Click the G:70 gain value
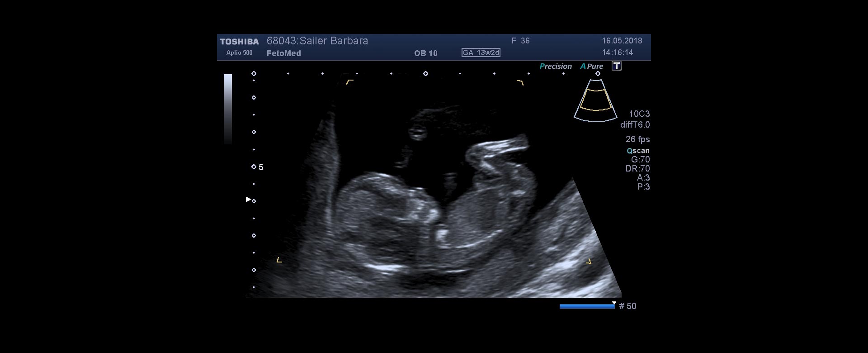The width and height of the screenshot is (868, 353). click(640, 159)
